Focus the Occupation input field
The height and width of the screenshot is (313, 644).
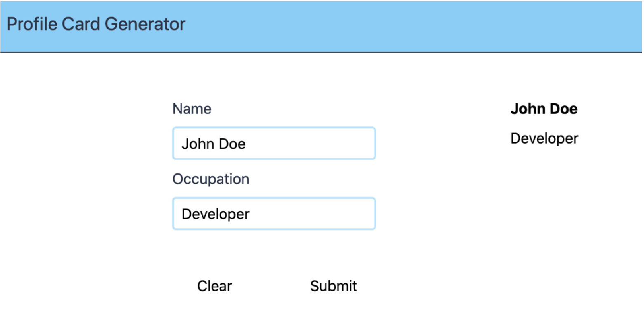274,213
